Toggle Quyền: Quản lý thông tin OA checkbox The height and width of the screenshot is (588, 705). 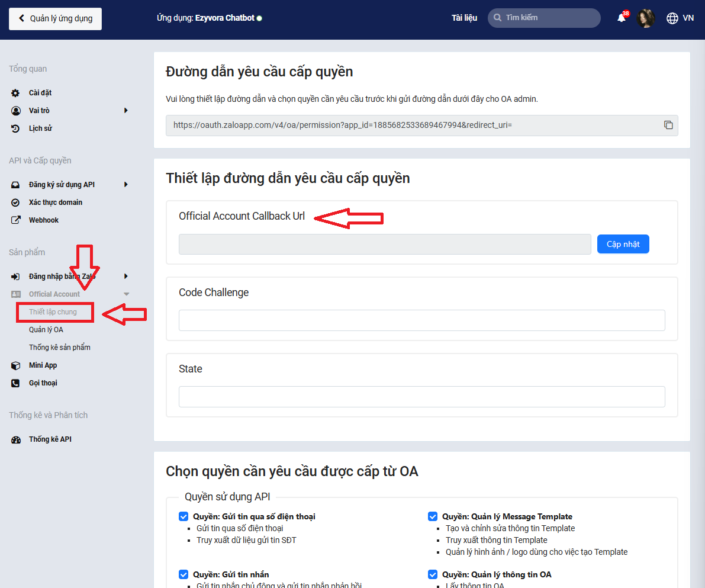(x=433, y=574)
